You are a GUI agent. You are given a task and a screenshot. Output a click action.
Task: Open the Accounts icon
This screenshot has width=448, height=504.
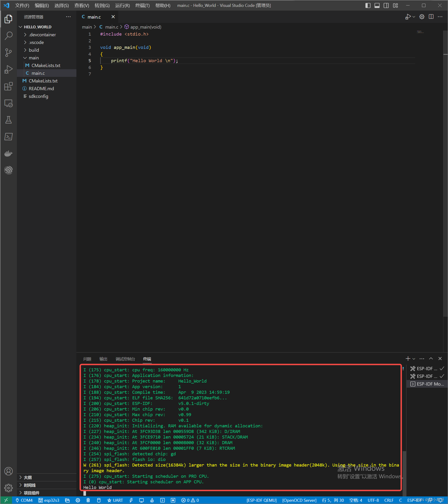[x=8, y=471]
